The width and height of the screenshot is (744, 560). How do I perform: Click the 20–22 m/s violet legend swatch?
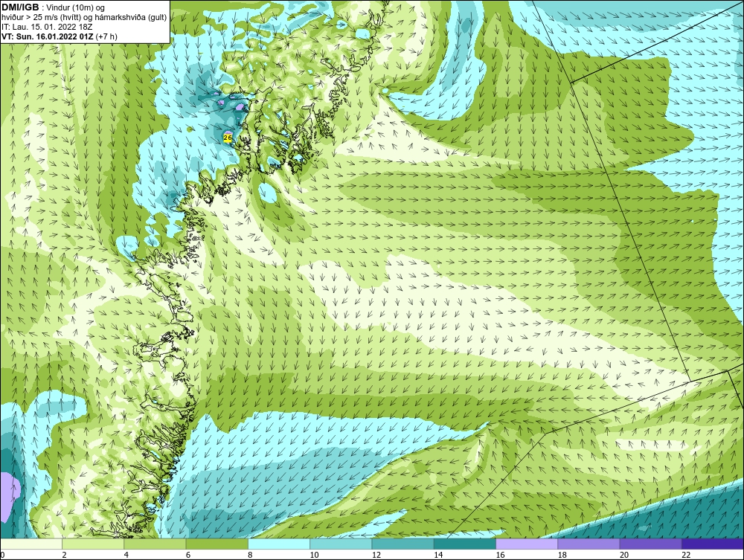[650, 544]
